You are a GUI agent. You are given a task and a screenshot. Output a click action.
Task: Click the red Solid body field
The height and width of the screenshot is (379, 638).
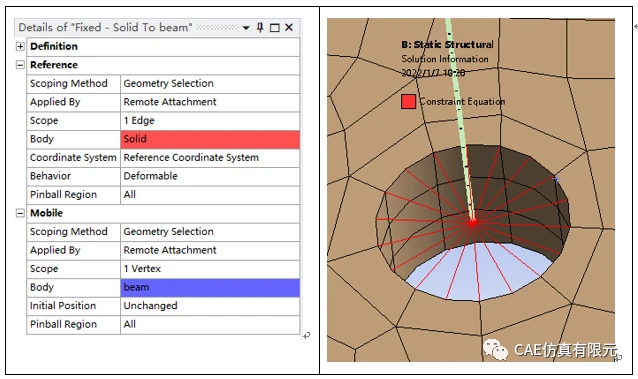210,139
